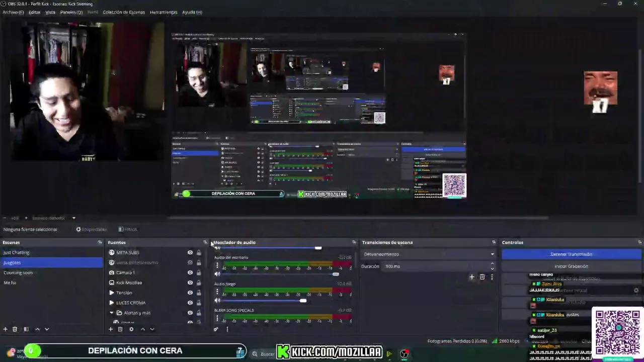Image resolution: width=644 pixels, height=362 pixels.
Task: Mute Audio Juego speaker icon
Action: click(217, 301)
